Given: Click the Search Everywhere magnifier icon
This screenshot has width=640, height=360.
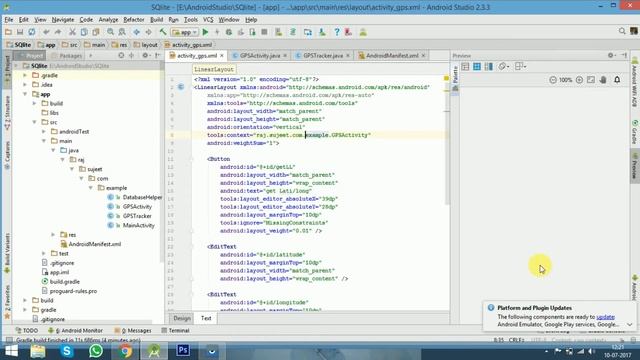Looking at the screenshot, I should [622, 31].
